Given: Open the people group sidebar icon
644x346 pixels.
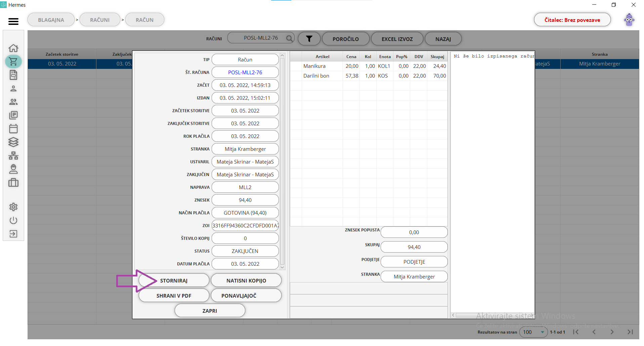Looking at the screenshot, I should pyautogui.click(x=13, y=102).
